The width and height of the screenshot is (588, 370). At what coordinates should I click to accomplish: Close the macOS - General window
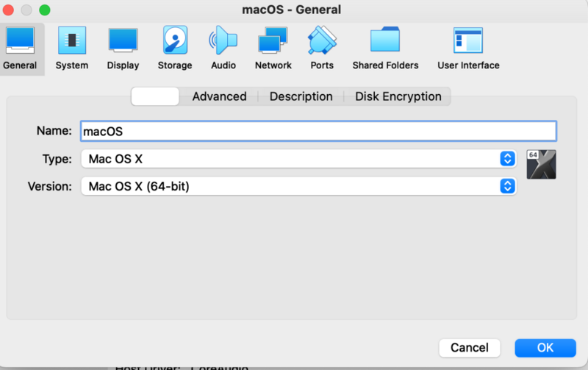8,10
